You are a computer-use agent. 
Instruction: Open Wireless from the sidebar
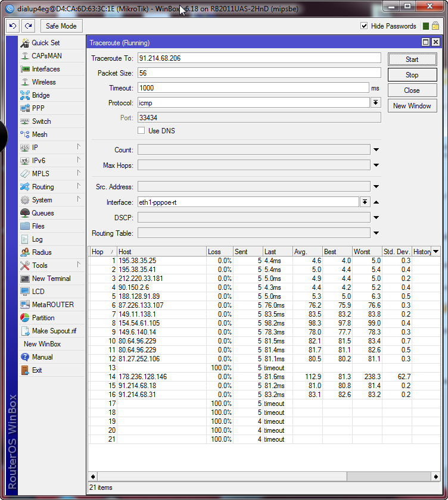pyautogui.click(x=43, y=82)
